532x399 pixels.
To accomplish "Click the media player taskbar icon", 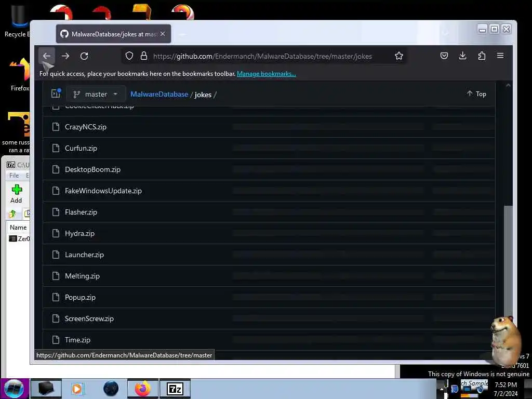I will 77,389.
